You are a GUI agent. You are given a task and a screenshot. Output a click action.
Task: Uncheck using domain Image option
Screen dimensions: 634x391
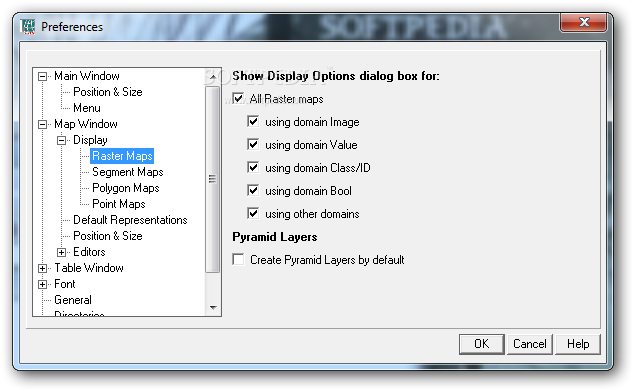(x=253, y=121)
